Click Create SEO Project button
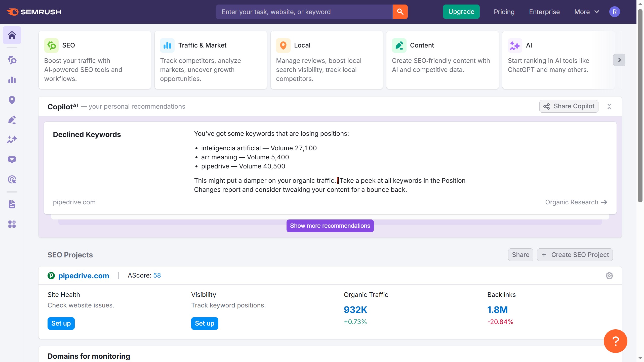This screenshot has height=362, width=644. [575, 255]
